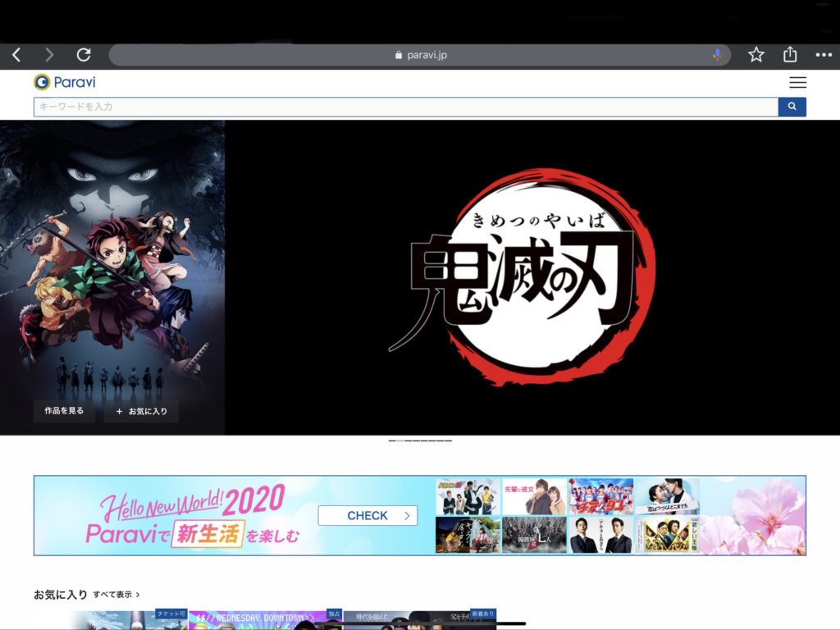Reload the paravi.jp page
This screenshot has width=840, height=630.
(84, 55)
